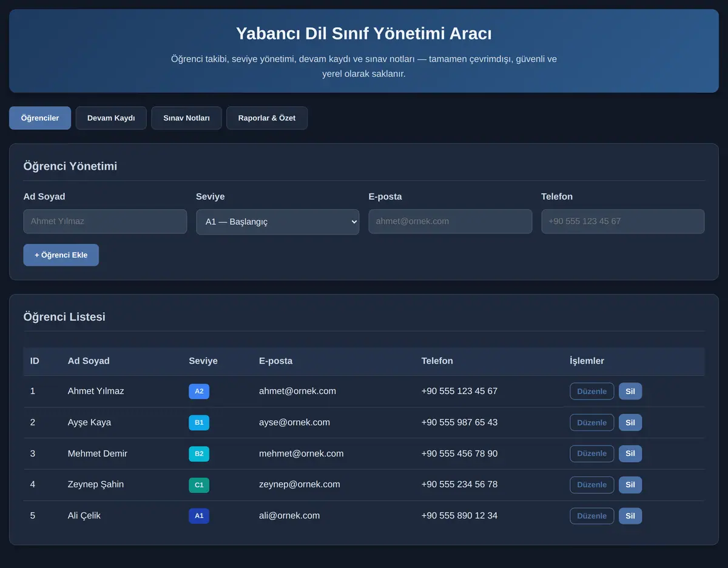Screen dimensions: 728x568
Task: Click the email ayse@ornek.com
Action: tap(294, 423)
